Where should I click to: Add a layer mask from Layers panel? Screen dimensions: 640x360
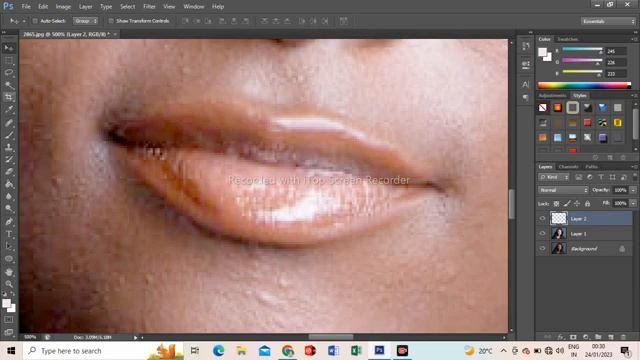tap(573, 337)
